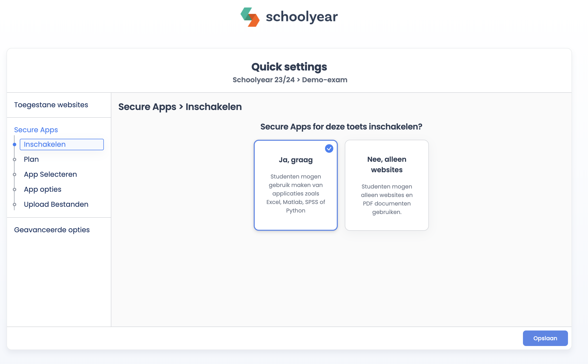Screen dimensions: 588x364
Task: Click the Plan step bullet marker
Action: click(15, 159)
